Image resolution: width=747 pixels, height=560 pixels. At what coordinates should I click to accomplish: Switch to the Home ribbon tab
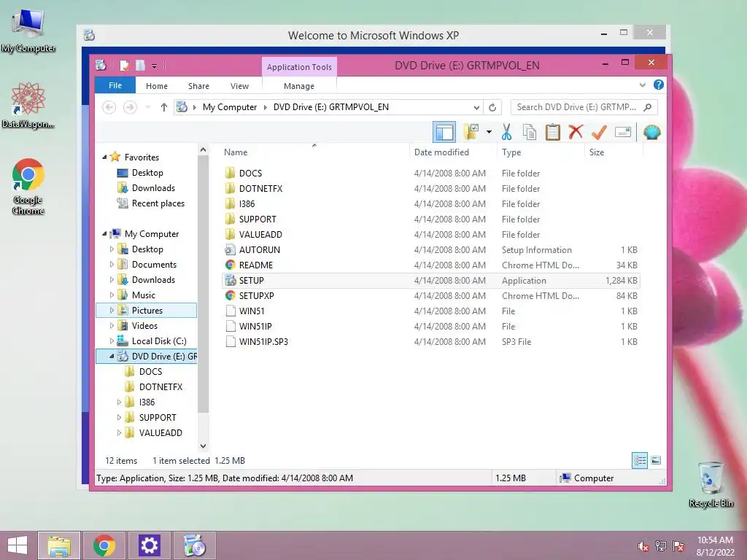tap(157, 86)
